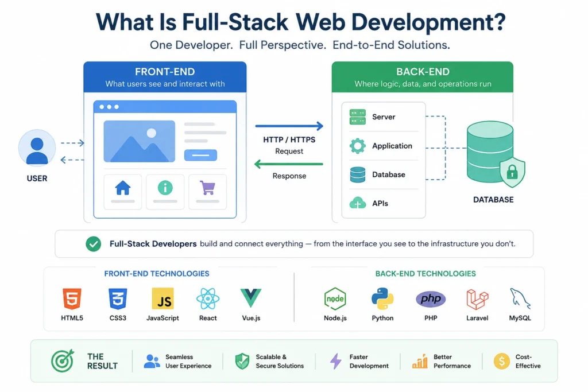Click the 'One Developer.' subtitle text
The height and width of the screenshot is (392, 588).
point(191,45)
